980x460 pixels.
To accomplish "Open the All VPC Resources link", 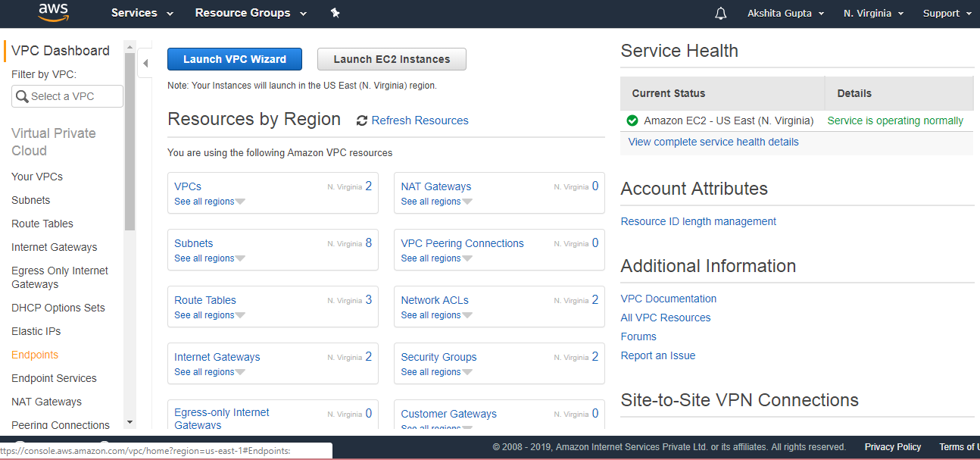I will click(666, 318).
